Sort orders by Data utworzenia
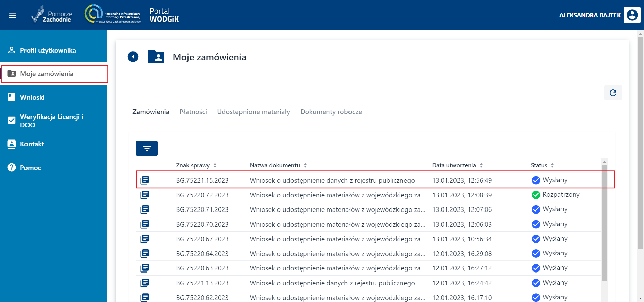Screen dimensions: 644x302 (481, 165)
